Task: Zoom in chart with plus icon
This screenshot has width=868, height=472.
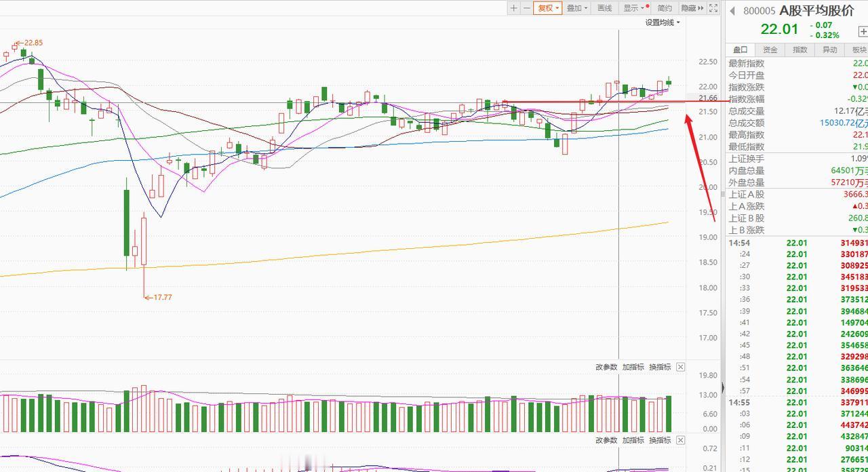Action: 514,8
